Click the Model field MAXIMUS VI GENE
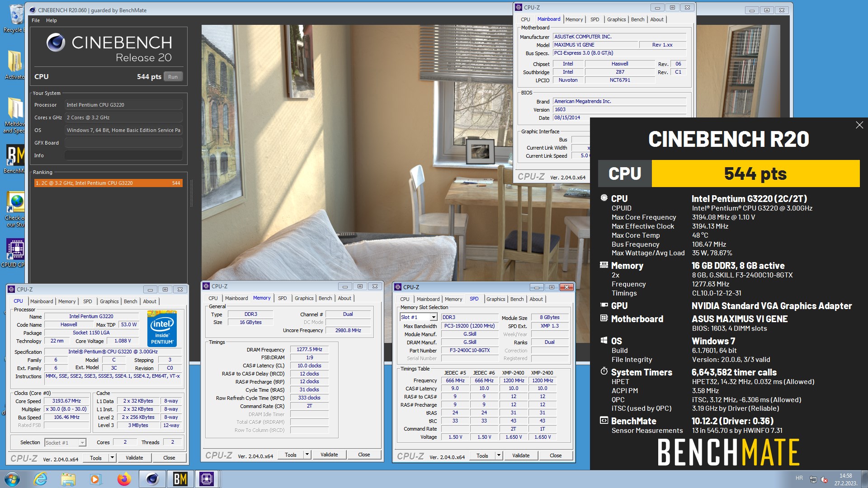The width and height of the screenshot is (868, 488). [x=595, y=45]
